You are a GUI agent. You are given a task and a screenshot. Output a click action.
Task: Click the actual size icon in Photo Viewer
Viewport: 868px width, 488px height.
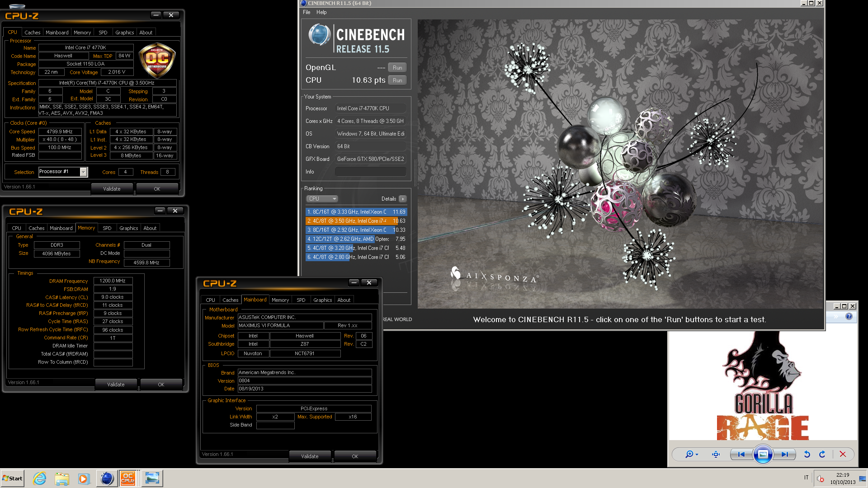click(x=716, y=454)
